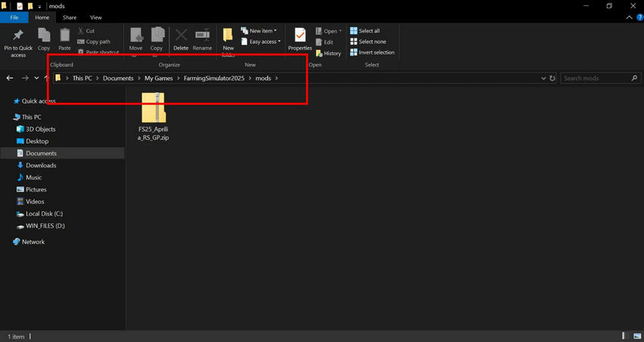Click the Copy icon in the ribbon
644x342 pixels.
tap(44, 38)
